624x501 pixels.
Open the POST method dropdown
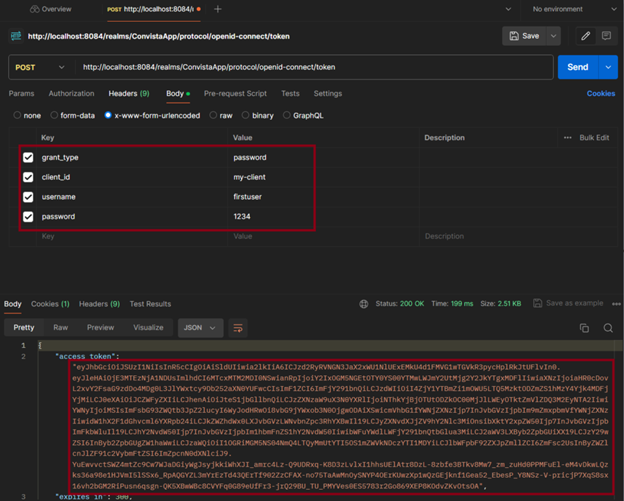pos(40,67)
